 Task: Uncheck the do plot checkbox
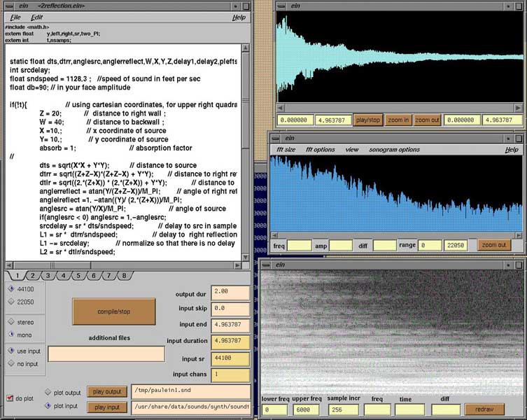point(10,398)
